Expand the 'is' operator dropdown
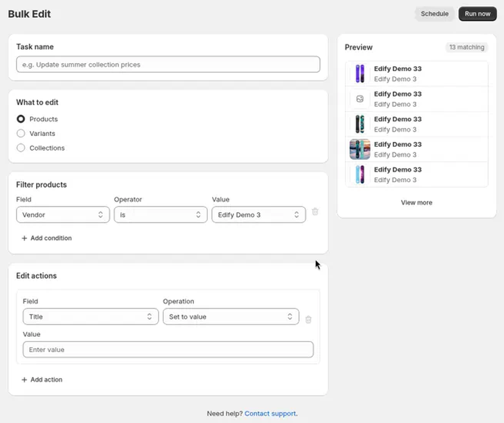The width and height of the screenshot is (504, 423). click(161, 215)
